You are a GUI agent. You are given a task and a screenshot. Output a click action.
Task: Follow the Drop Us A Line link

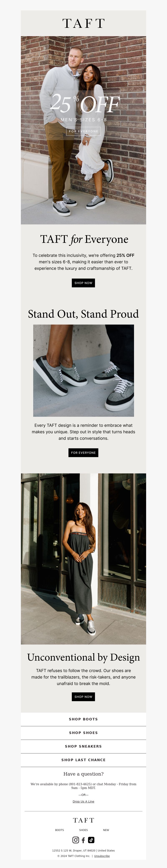pyautogui.click(x=83, y=802)
